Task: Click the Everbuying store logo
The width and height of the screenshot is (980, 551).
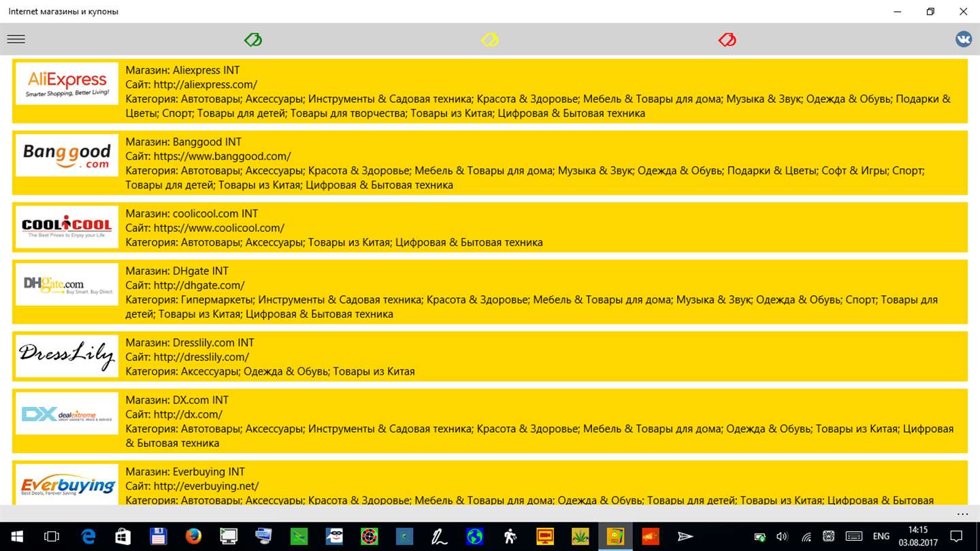Action: coord(67,484)
